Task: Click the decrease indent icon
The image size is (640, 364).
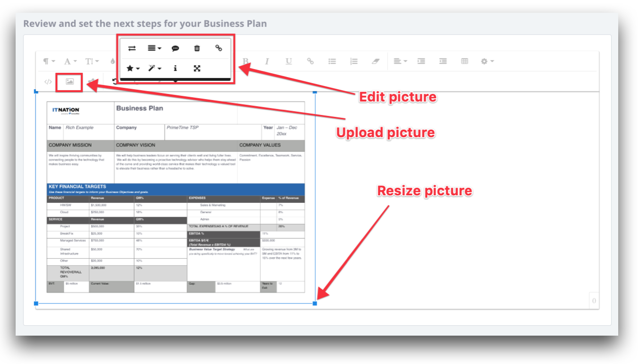Action: (443, 61)
